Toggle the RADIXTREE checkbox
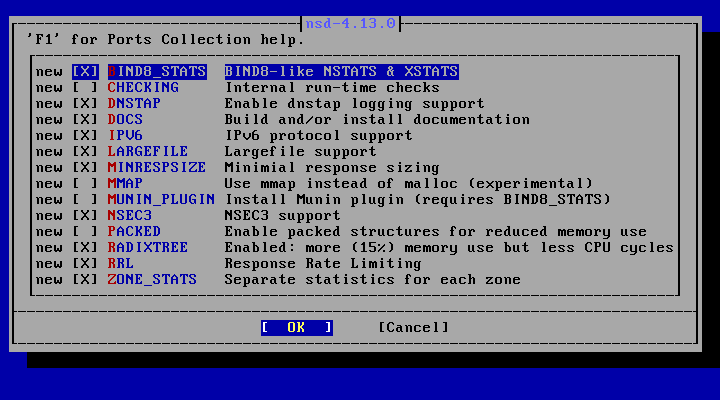The image size is (720, 400). (x=85, y=248)
